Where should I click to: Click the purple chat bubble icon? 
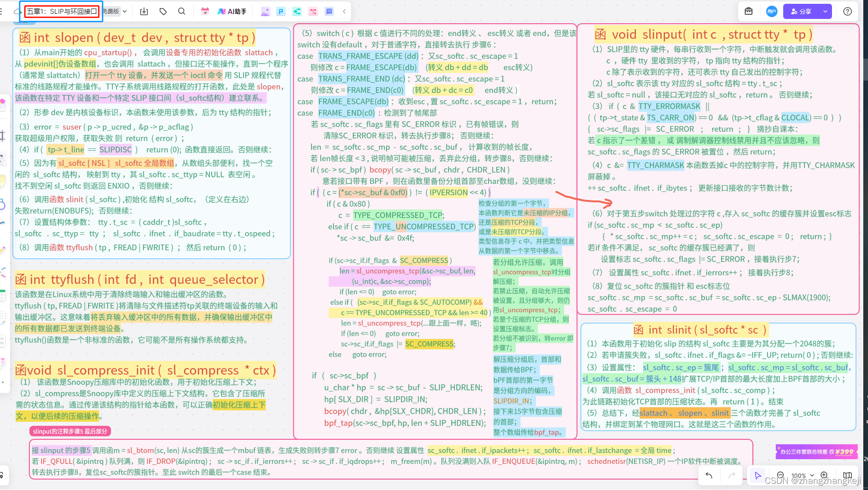pos(329,11)
